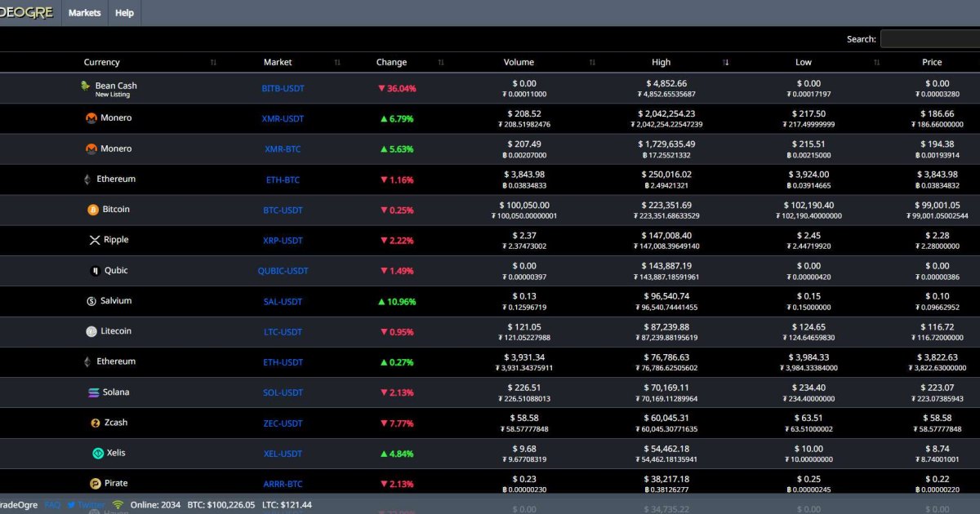Click the $ 100,050.00 Bitcoin volume
Screen dimensions: 980x514
524,206
